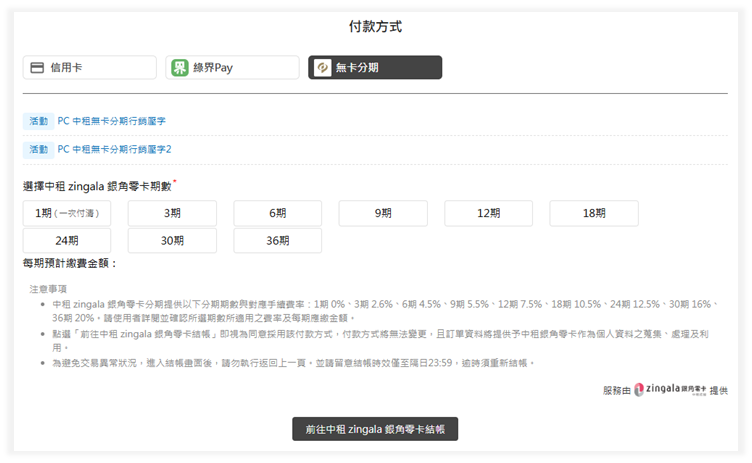Click note listing installment fee rates
Viewport: 752px width, 463px height.
coord(385,311)
